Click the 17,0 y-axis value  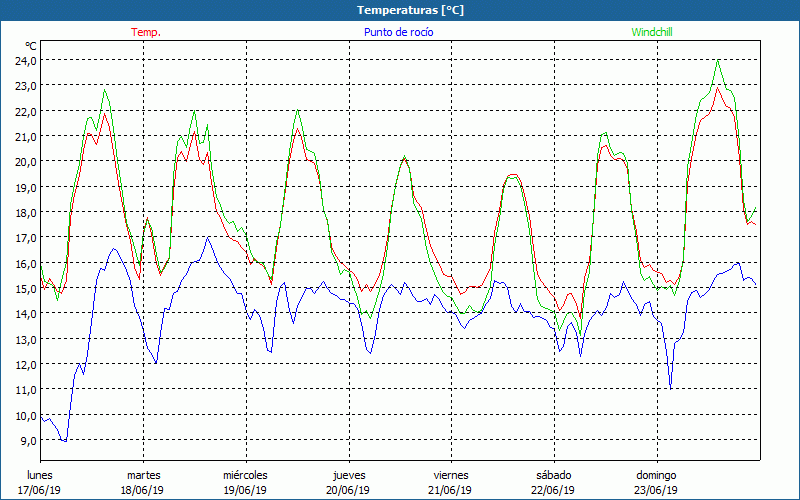click(x=26, y=238)
